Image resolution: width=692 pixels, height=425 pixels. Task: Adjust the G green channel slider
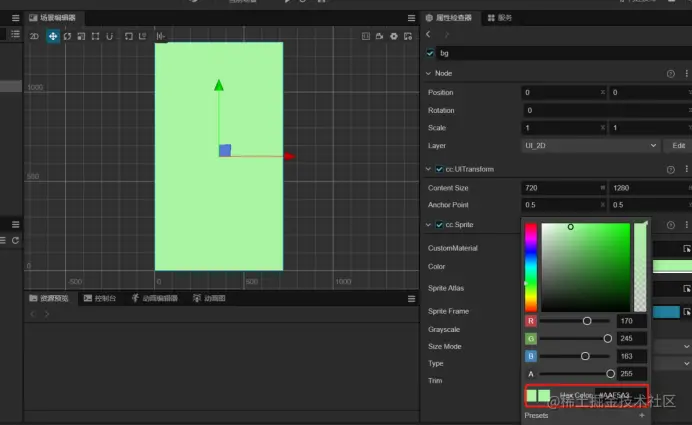pyautogui.click(x=575, y=338)
